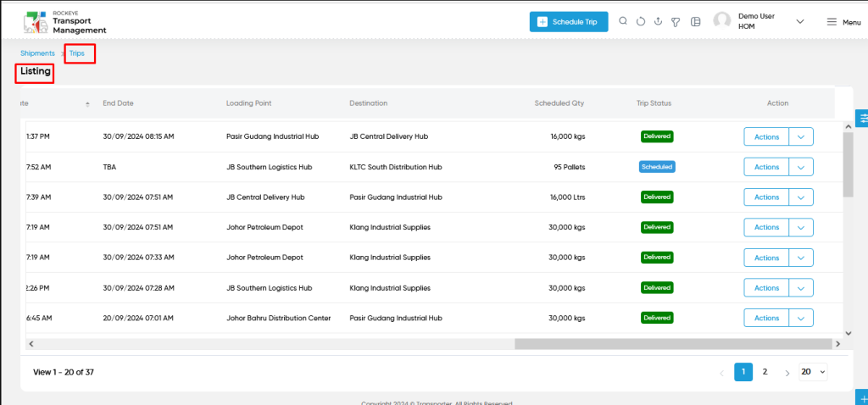Click the Schedule Trip button
Image resolution: width=868 pixels, height=405 pixels.
coord(569,21)
